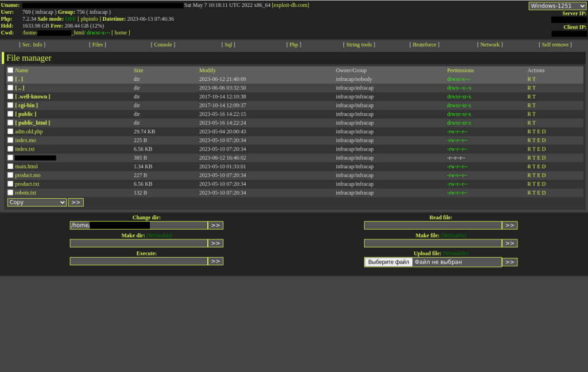588x372 pixels.
Task: Go to the String tools section
Action: point(359,45)
